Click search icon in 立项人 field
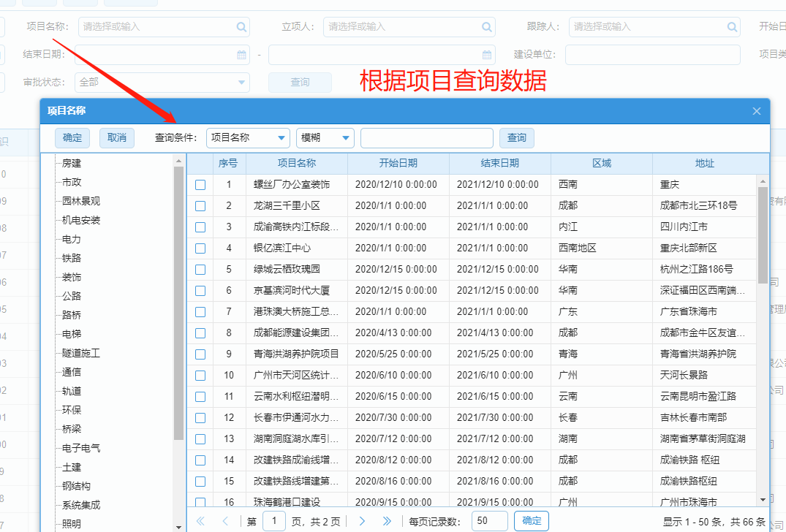Image resolution: width=786 pixels, height=532 pixels. tap(487, 27)
